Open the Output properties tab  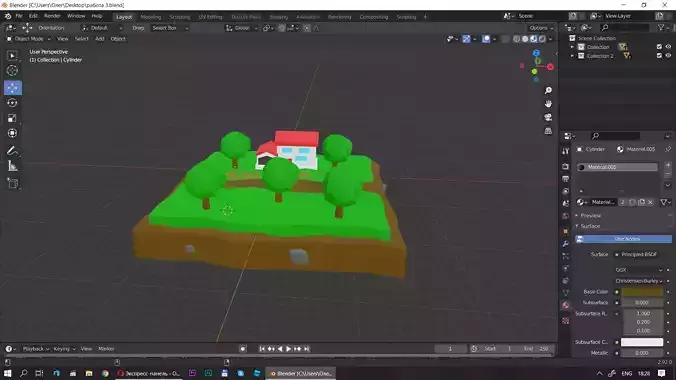(x=565, y=179)
